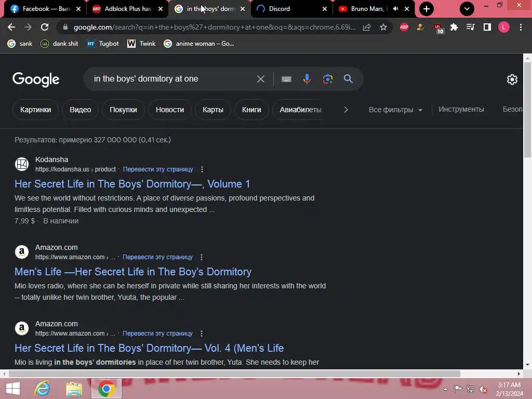Click in the Google search input field

coord(173,79)
